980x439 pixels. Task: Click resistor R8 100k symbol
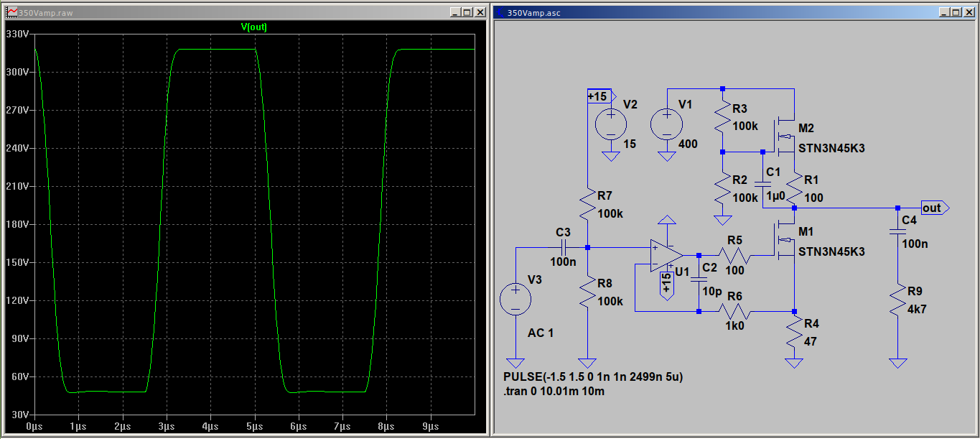click(x=587, y=291)
